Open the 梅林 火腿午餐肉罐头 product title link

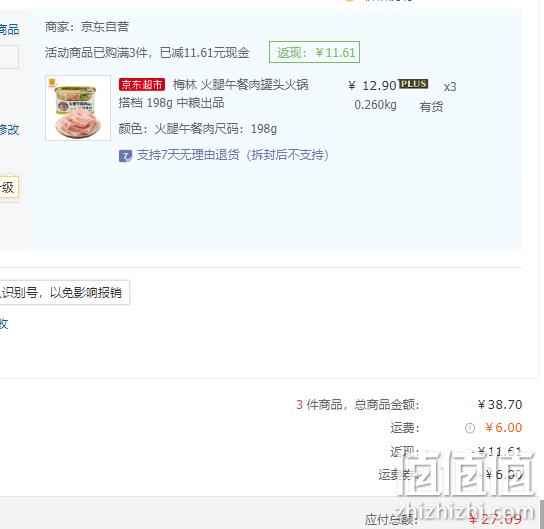[x=213, y=94]
